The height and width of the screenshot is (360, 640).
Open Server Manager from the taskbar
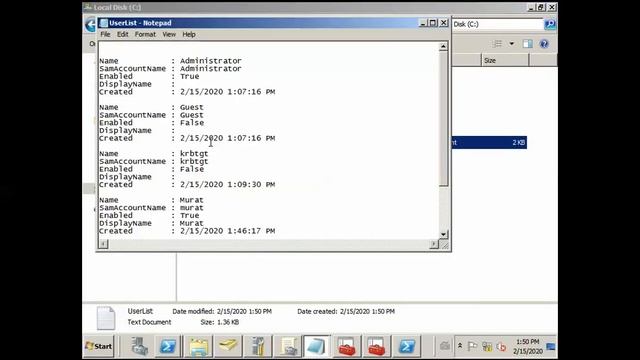[139, 346]
